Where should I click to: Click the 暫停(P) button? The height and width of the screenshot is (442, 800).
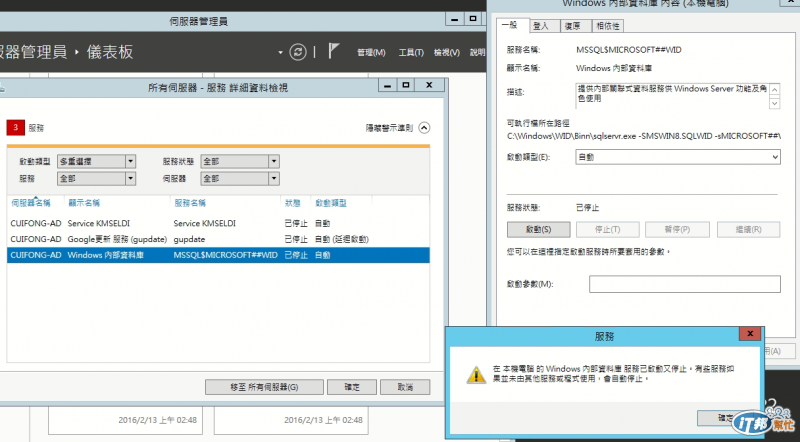(677, 230)
